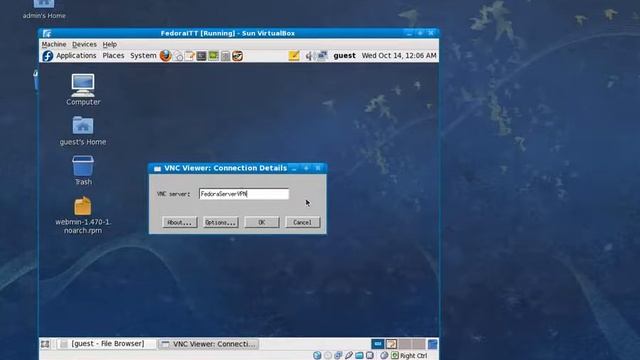The width and height of the screenshot is (640, 360).
Task: Select the second workspace in switcher
Action: coord(391,344)
